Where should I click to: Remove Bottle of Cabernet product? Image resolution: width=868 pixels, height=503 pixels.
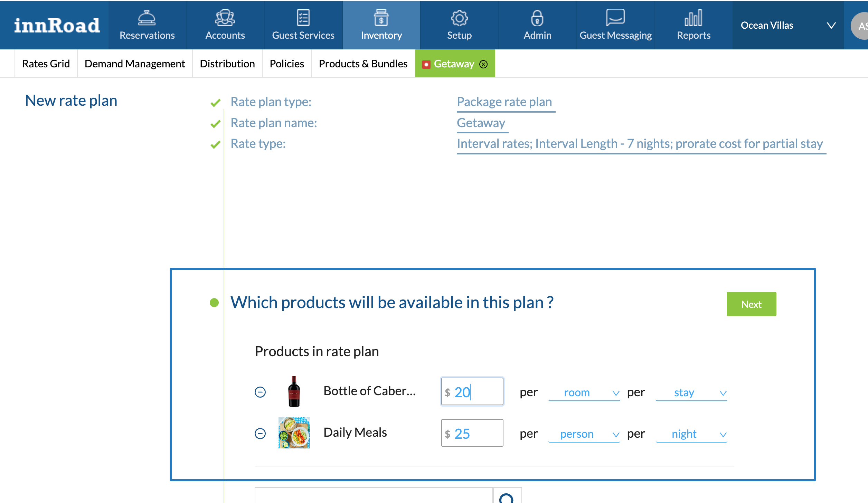pyautogui.click(x=260, y=392)
